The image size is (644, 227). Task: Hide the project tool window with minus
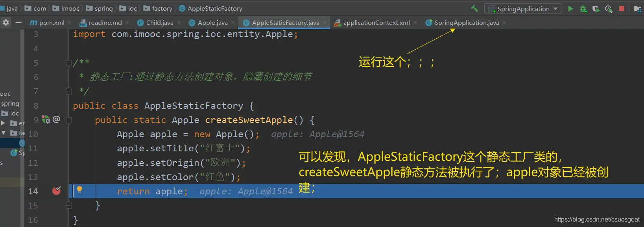coord(18,23)
